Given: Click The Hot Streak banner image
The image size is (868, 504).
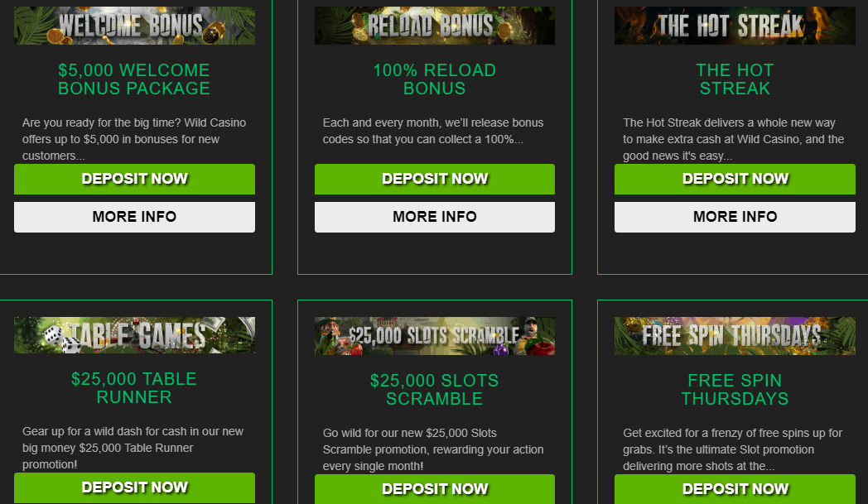Looking at the screenshot, I should click(735, 26).
